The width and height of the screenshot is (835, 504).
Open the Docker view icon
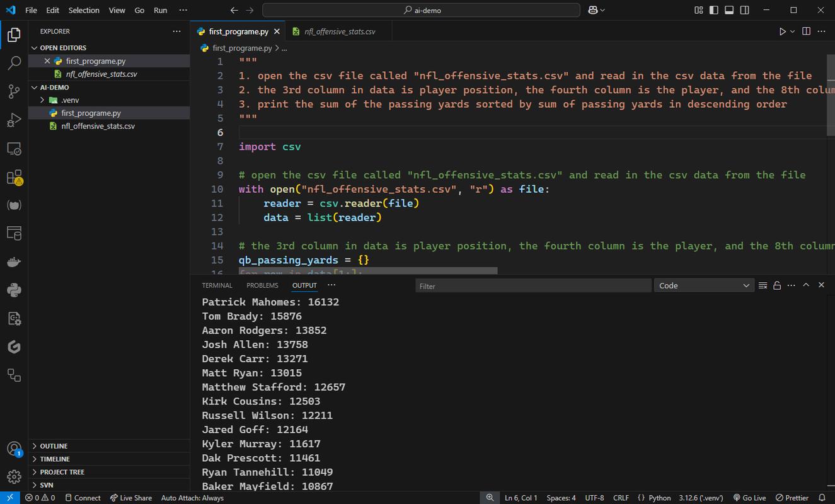[14, 262]
